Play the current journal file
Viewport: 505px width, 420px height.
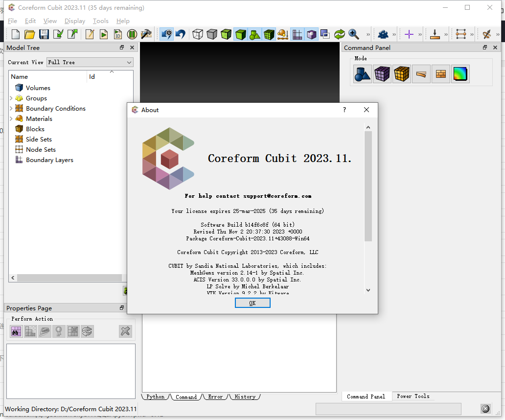(x=104, y=34)
